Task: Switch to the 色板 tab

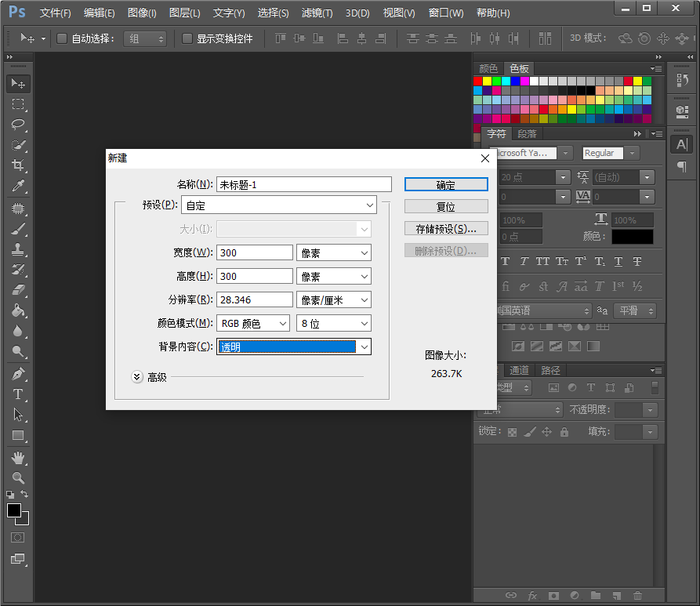Action: pos(518,68)
